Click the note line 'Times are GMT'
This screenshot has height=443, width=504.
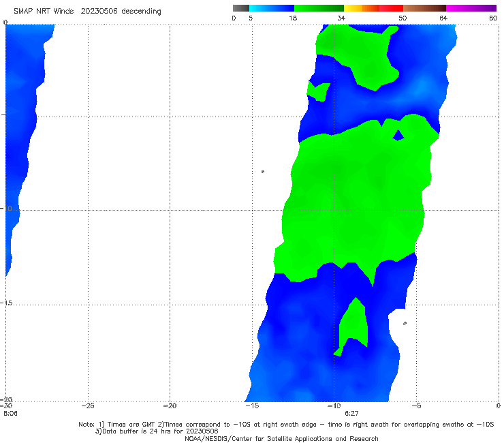point(131,425)
